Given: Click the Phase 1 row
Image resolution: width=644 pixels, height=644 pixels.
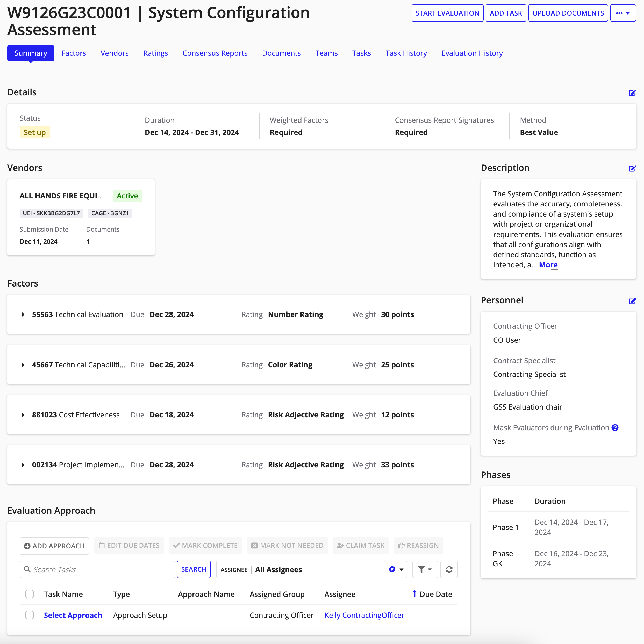Looking at the screenshot, I should point(558,527).
